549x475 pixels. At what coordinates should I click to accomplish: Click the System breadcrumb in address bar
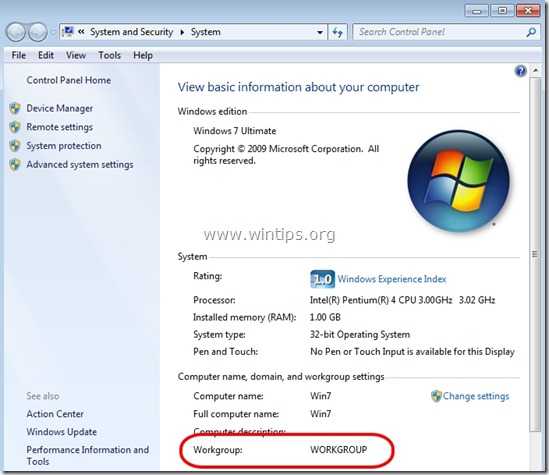pyautogui.click(x=206, y=32)
